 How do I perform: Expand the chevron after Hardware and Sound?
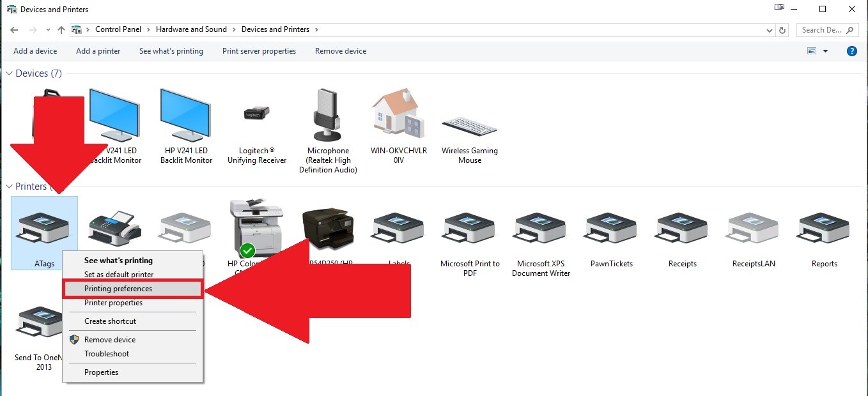[x=235, y=29]
